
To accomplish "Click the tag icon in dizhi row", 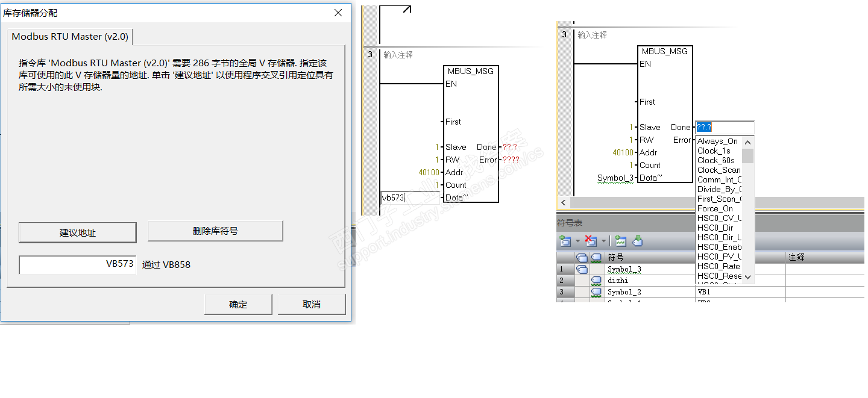I will (596, 281).
